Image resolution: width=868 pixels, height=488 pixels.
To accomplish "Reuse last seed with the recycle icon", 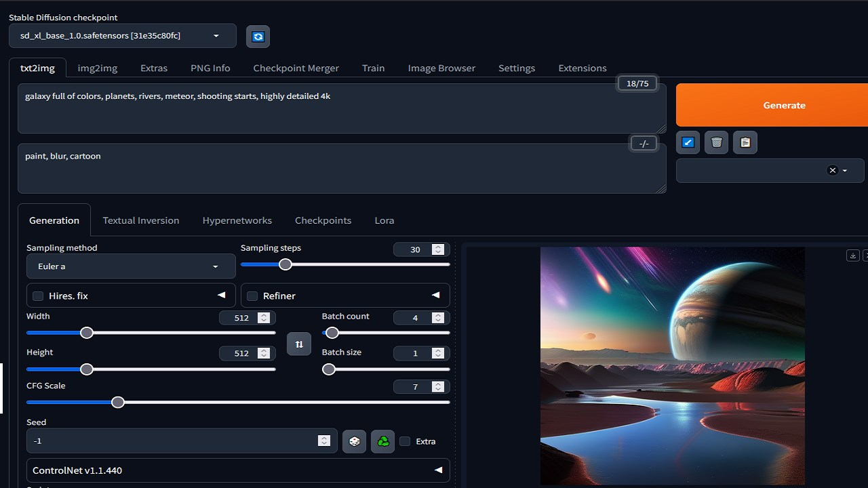I will point(383,441).
